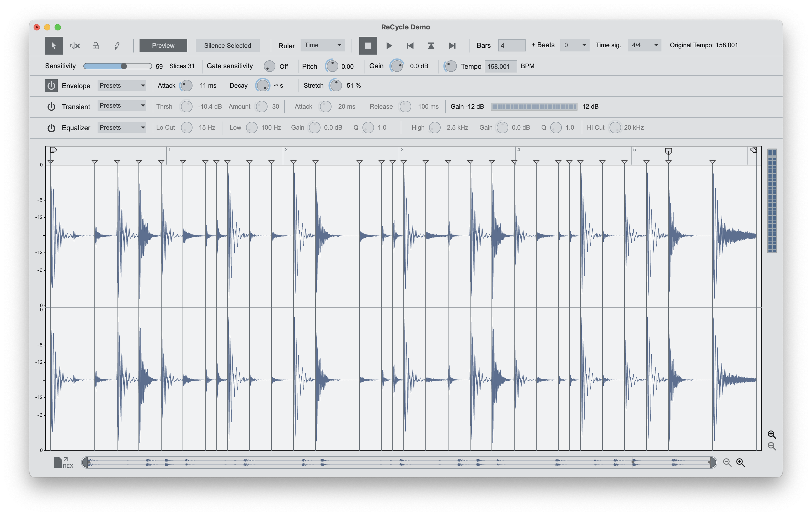Select the lock slice tool
This screenshot has width=812, height=516.
[x=96, y=46]
